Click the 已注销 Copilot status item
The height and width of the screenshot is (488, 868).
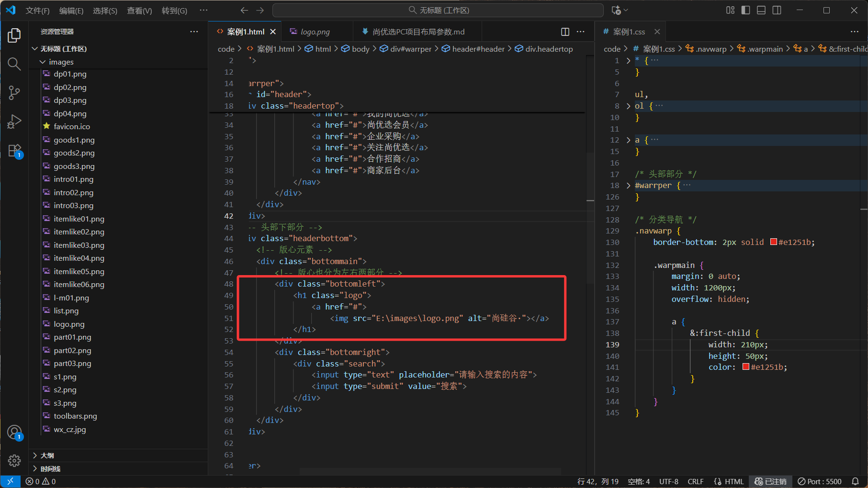[x=771, y=481]
